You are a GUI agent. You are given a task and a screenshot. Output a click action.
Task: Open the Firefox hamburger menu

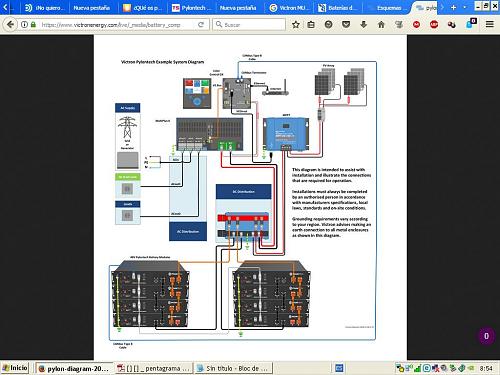[490, 24]
